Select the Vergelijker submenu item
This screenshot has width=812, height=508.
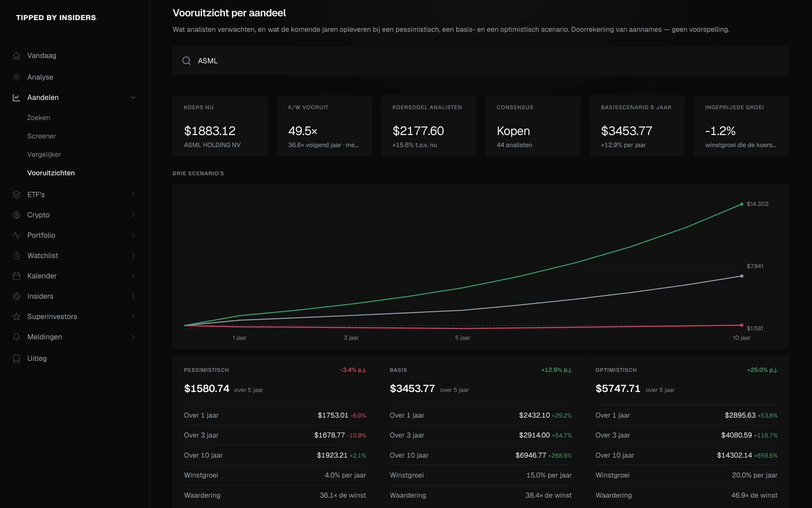[x=44, y=155]
